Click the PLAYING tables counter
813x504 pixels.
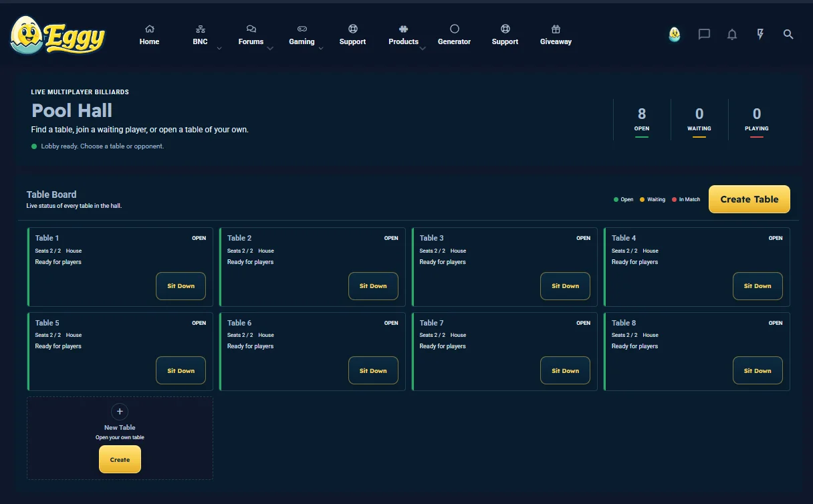[x=757, y=120]
